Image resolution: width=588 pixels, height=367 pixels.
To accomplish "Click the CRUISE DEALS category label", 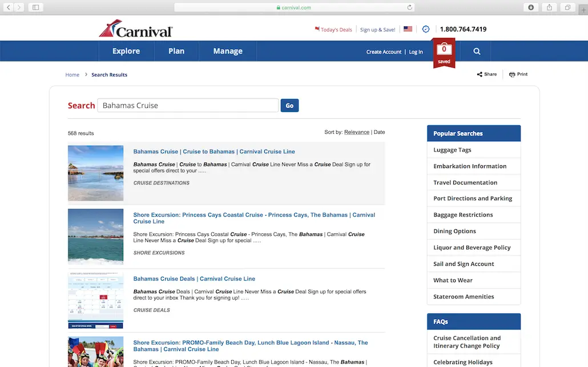I will (151, 310).
